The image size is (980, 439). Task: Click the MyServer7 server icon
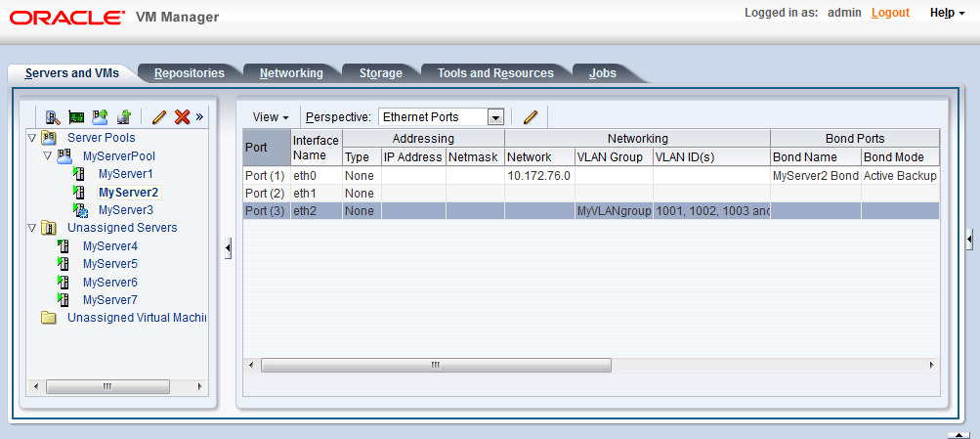pos(63,299)
